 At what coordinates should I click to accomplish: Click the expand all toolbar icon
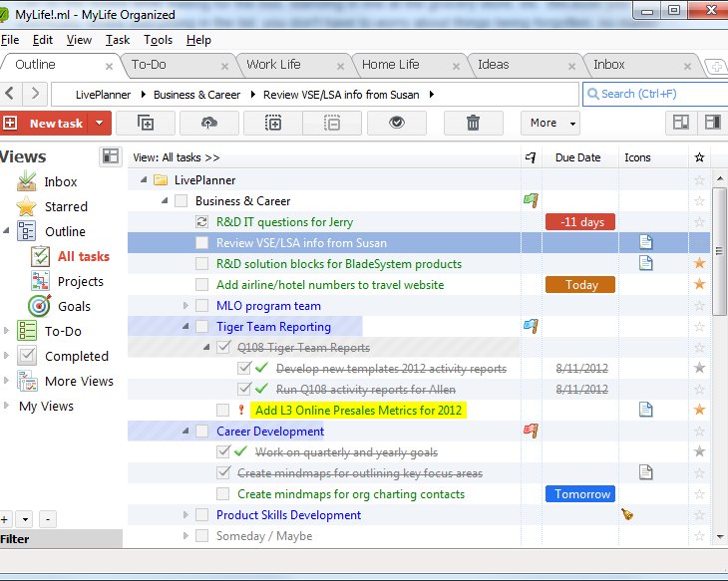coord(273,123)
